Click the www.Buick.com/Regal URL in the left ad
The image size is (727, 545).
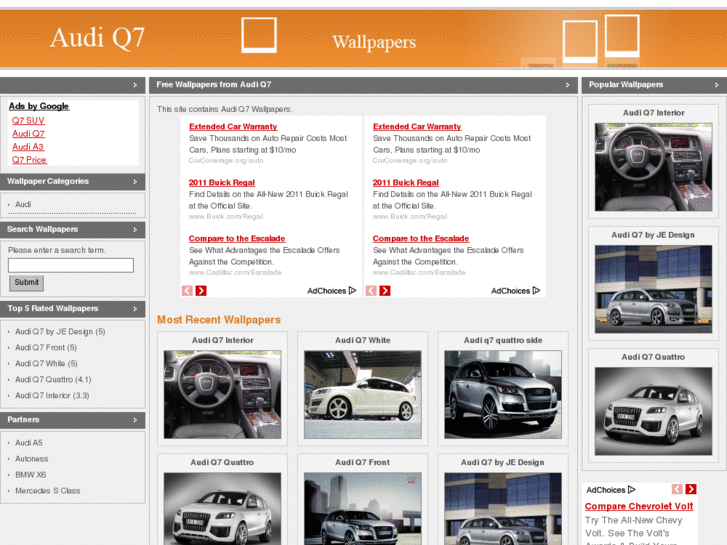[x=226, y=217]
